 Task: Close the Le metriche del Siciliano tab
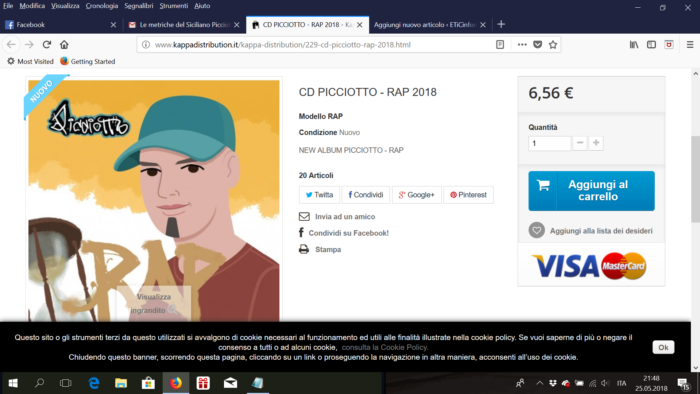(237, 25)
